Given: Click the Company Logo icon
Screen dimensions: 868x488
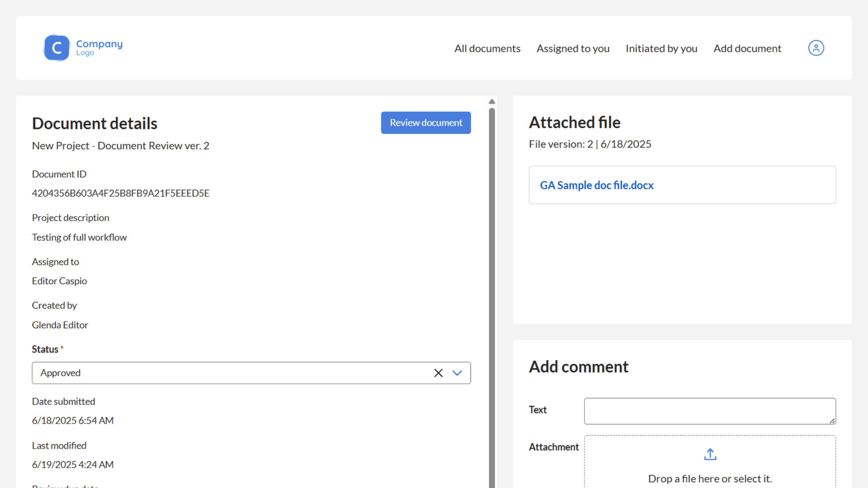Looking at the screenshot, I should point(57,48).
